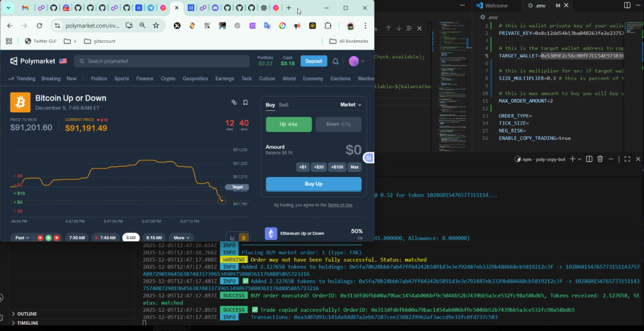Switch to Bitcoin icon chart view
This screenshot has width=644, height=331.
tap(244, 237)
